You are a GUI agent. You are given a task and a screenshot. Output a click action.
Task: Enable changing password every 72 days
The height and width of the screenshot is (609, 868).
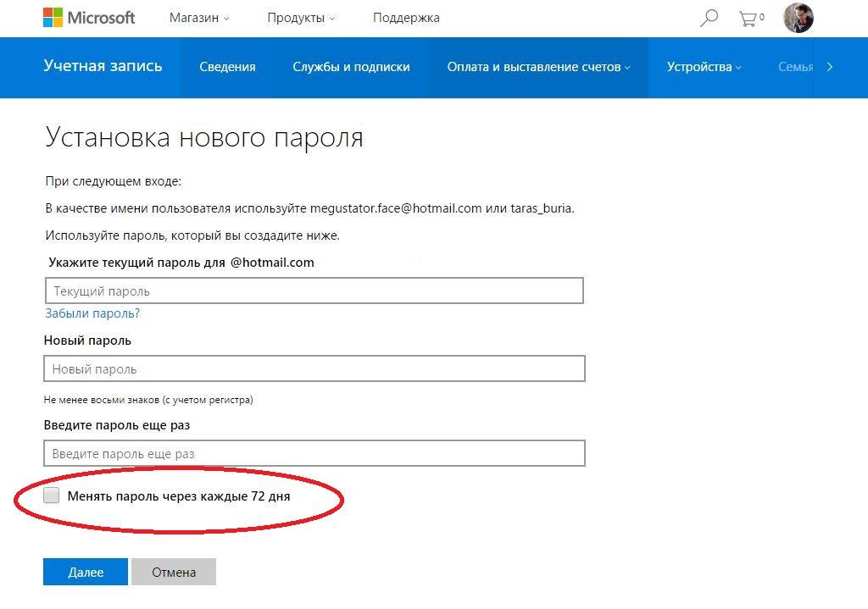[x=53, y=496]
